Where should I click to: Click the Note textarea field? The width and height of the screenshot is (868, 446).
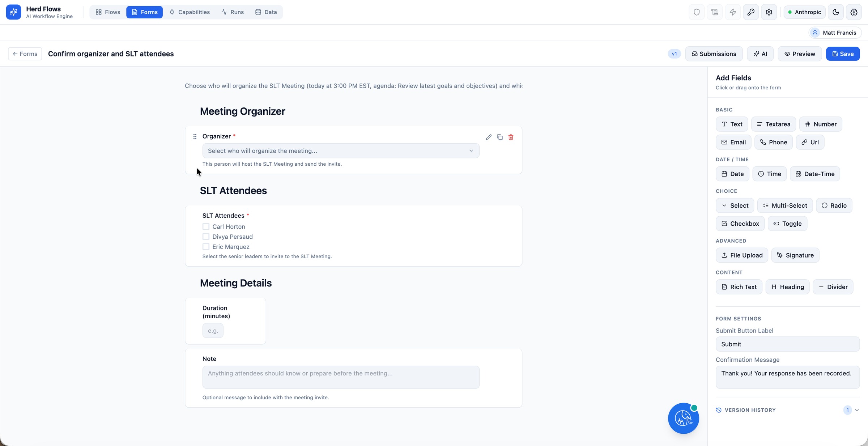coord(341,377)
